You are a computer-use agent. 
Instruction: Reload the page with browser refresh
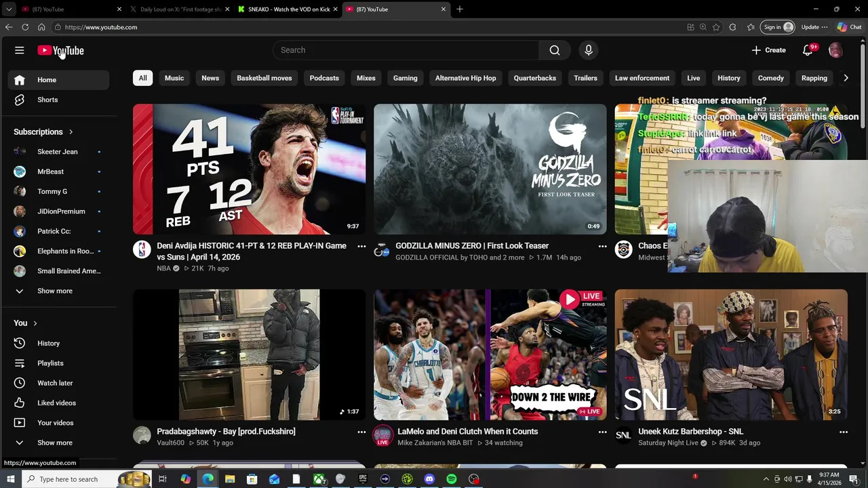coord(25,27)
